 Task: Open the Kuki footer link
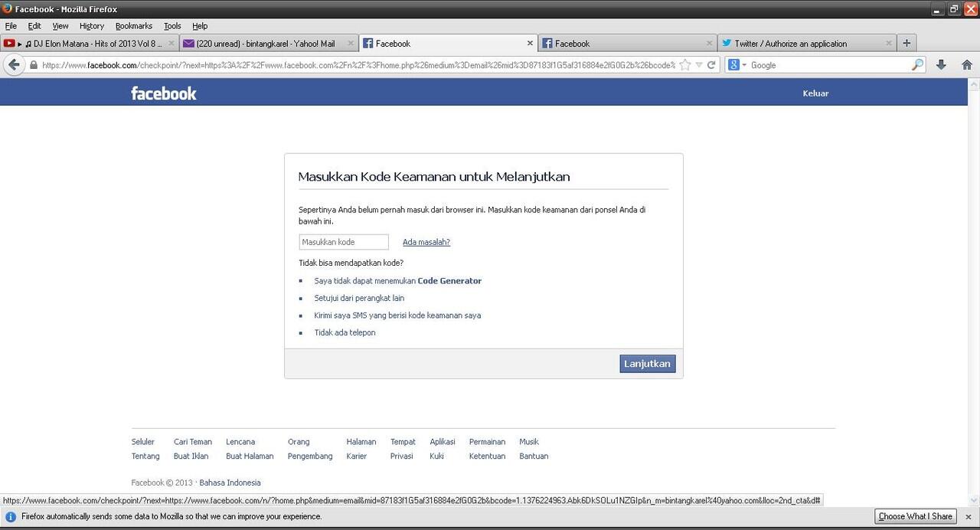(436, 456)
